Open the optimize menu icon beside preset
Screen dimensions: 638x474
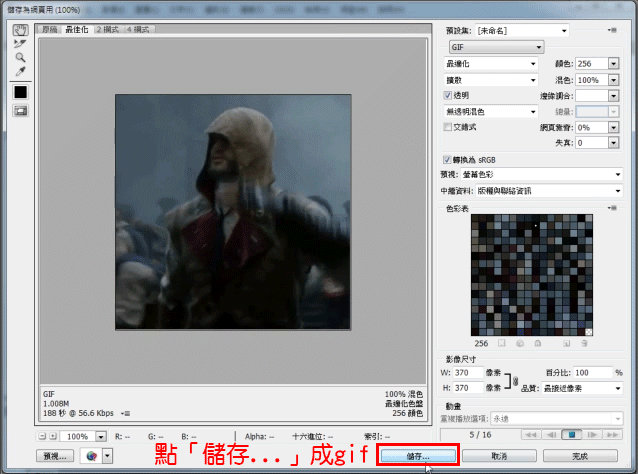click(x=612, y=30)
